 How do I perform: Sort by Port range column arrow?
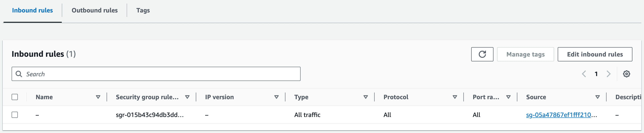(508, 97)
